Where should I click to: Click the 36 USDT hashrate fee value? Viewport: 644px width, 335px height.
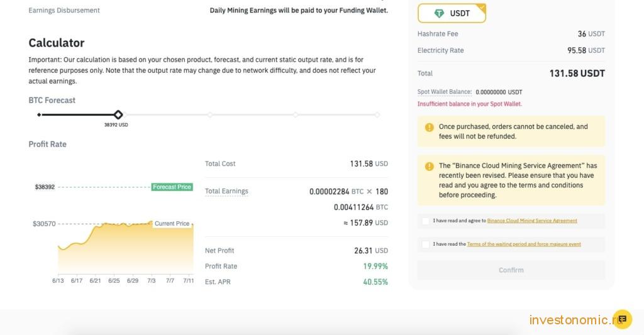tap(591, 34)
